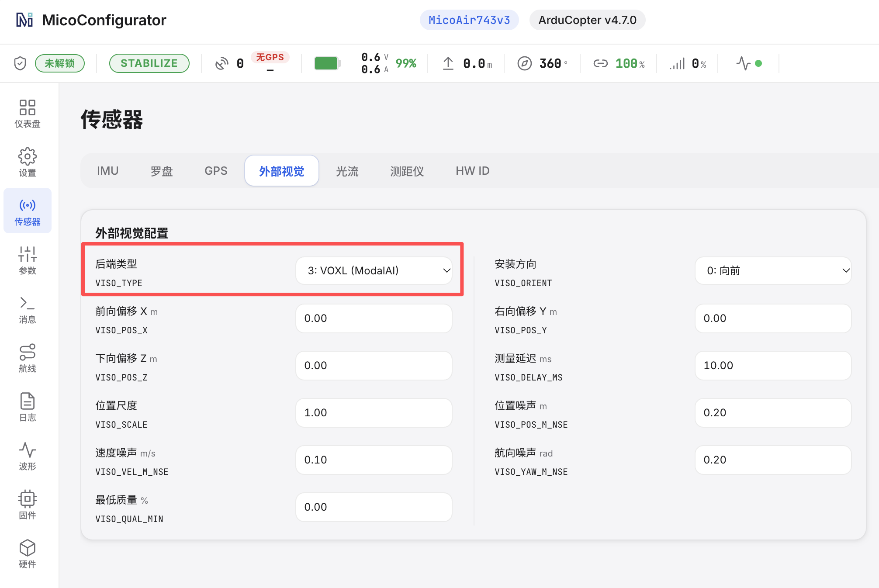Go to 参数 sliders icon in sidebar
The height and width of the screenshot is (588, 879).
(28, 260)
